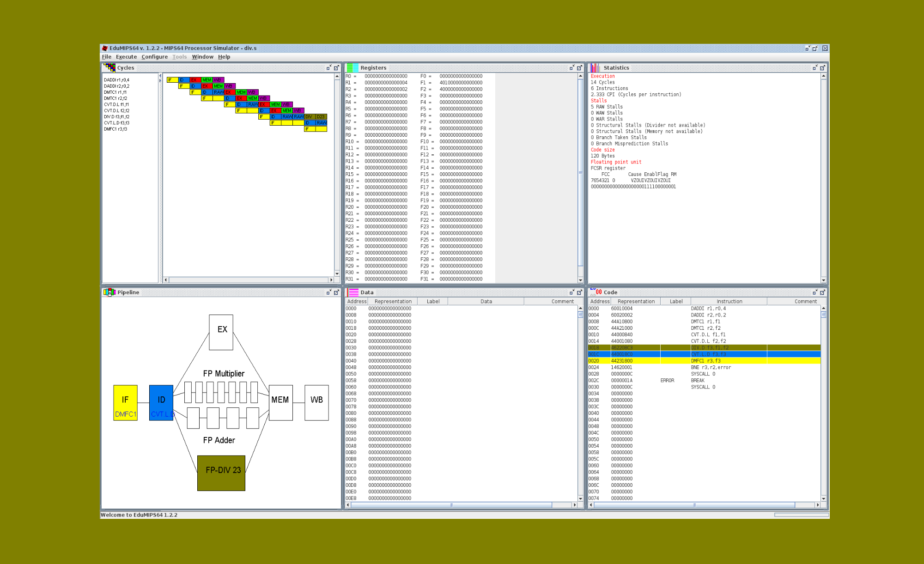Image resolution: width=924 pixels, height=564 pixels.
Task: Click the Cycles horizontal scrollbar right arrow
Action: 331,280
